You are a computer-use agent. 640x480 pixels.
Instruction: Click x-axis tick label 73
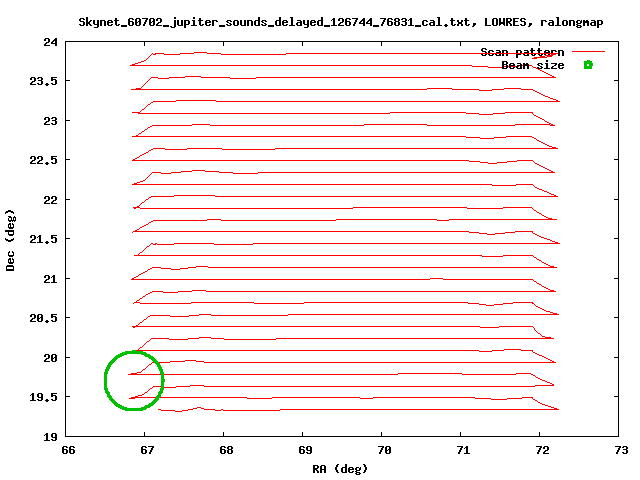[x=621, y=450]
